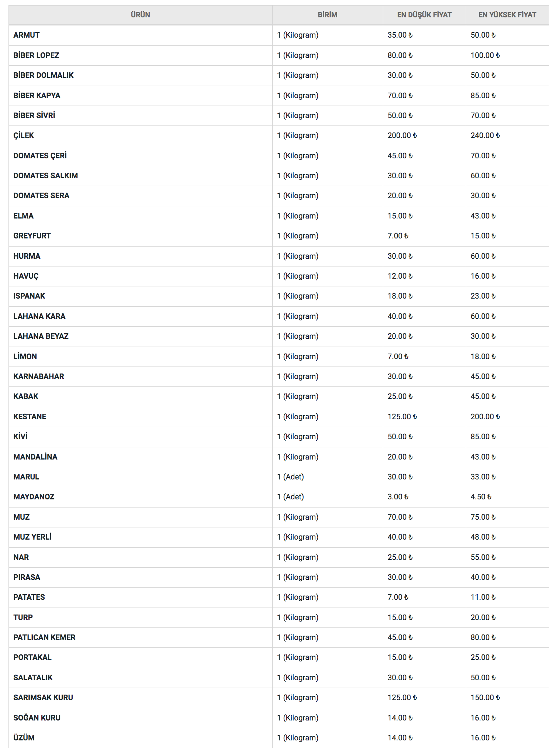This screenshot has height=750, width=560.
Task: Select the DOMATES SALKIM product name
Action: click(46, 176)
